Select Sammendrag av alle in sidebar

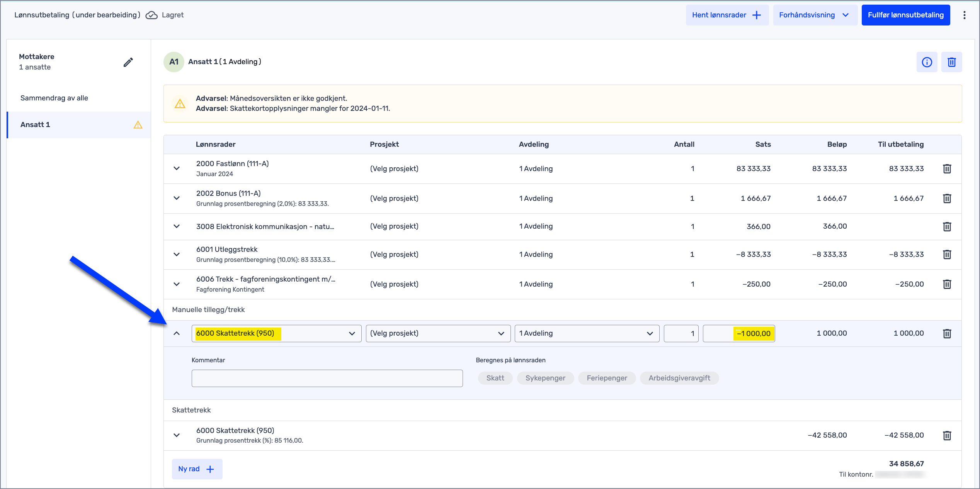pos(54,98)
